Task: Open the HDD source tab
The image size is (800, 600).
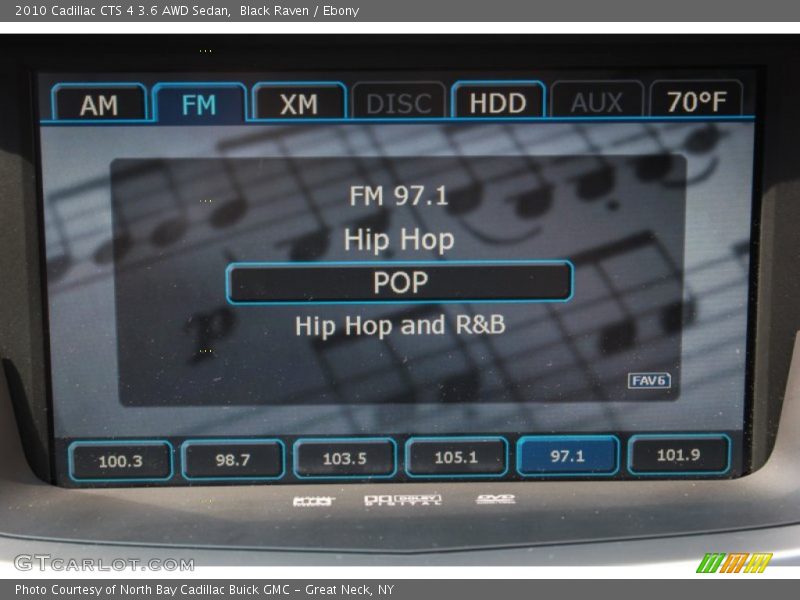Action: (497, 101)
